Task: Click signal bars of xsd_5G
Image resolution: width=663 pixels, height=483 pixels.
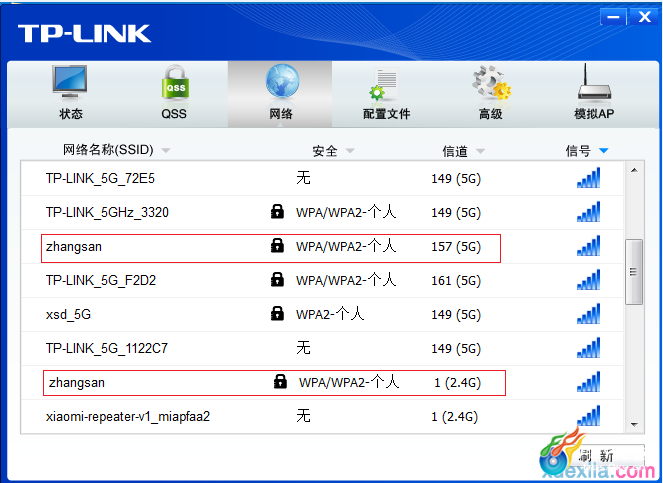Action: tap(589, 313)
